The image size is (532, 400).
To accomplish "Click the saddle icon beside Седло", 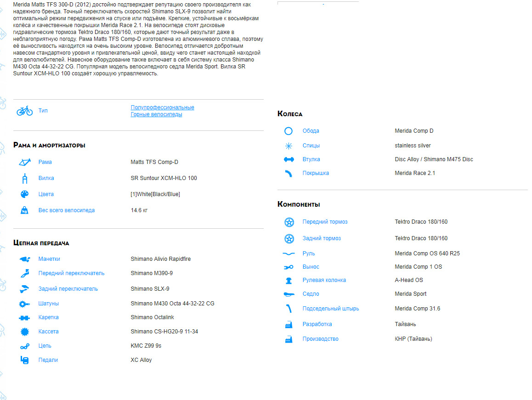I will [289, 294].
